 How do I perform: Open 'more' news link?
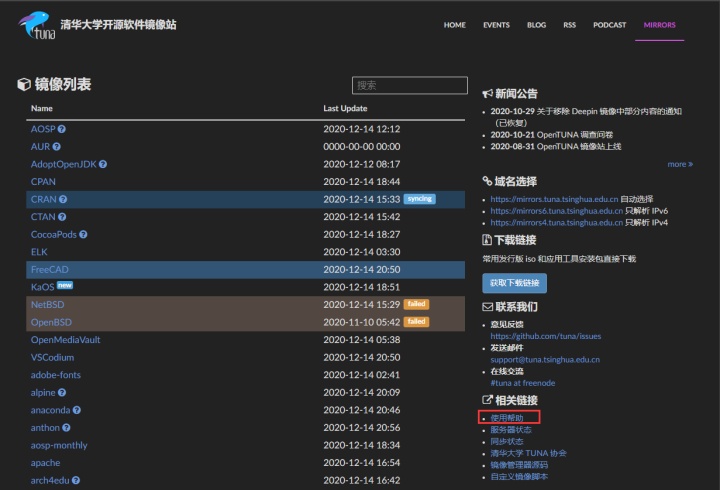tap(680, 164)
